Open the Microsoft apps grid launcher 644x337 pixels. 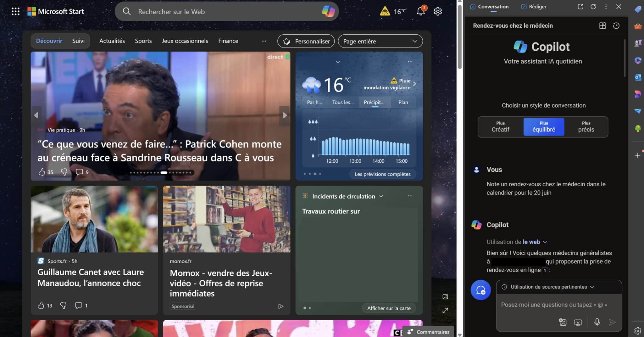(x=15, y=12)
